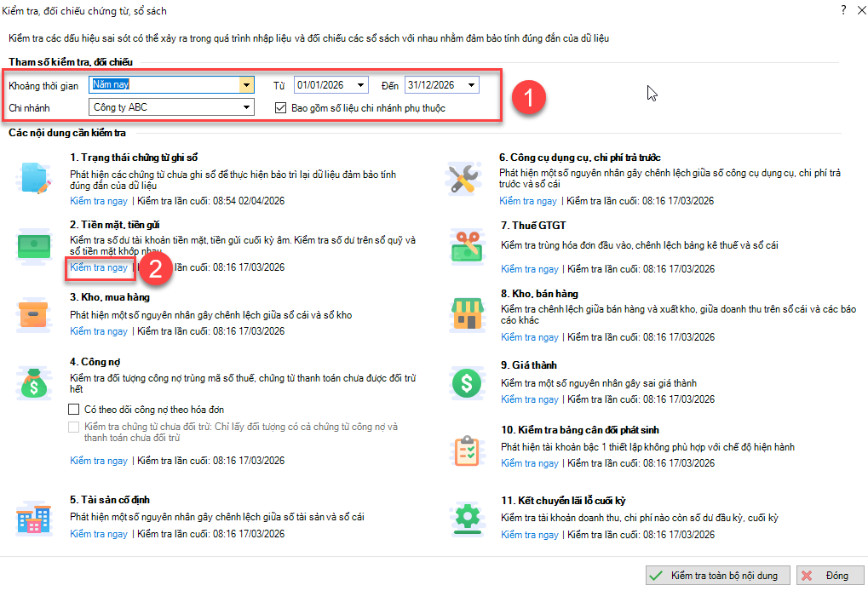Open the Khoảng thời gian dropdown
The width and height of the screenshot is (868, 591).
coord(246,84)
